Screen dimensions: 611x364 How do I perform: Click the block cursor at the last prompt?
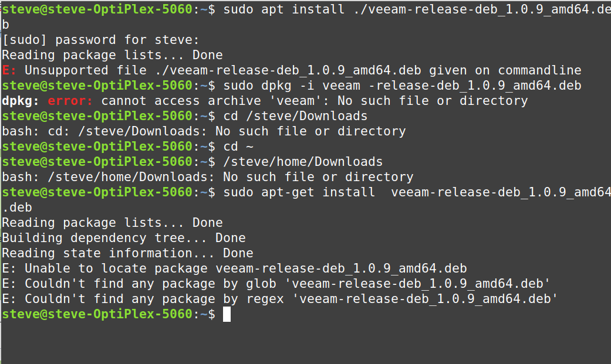227,314
